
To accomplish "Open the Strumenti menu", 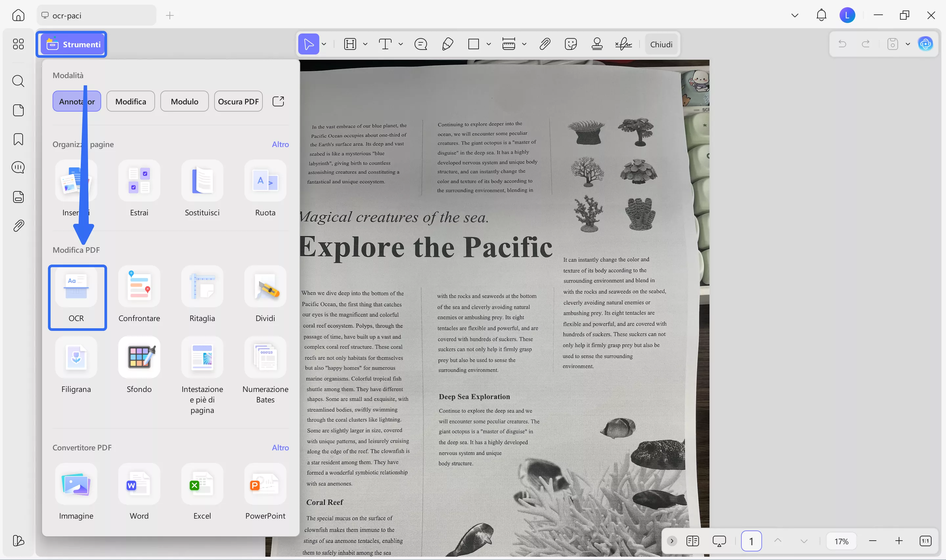I will point(71,44).
